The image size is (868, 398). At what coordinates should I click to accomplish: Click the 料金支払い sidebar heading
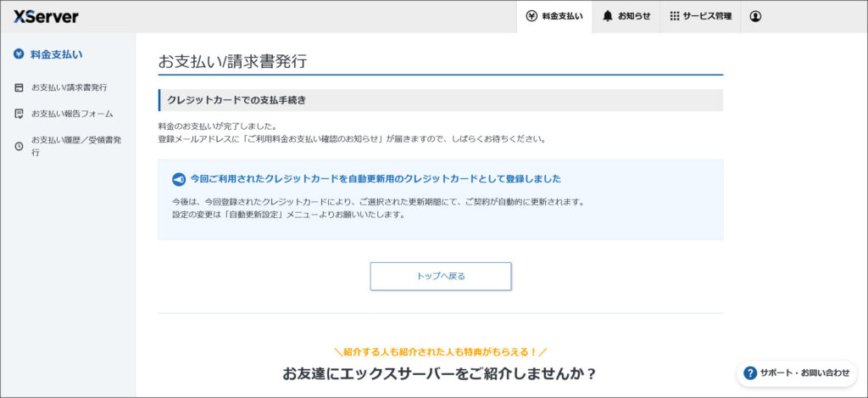coord(57,54)
